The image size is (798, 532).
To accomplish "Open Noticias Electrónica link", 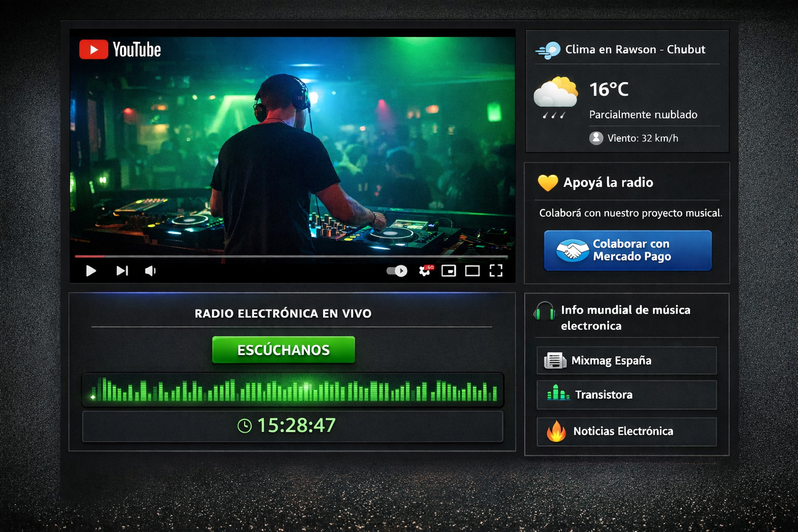I will tap(626, 432).
